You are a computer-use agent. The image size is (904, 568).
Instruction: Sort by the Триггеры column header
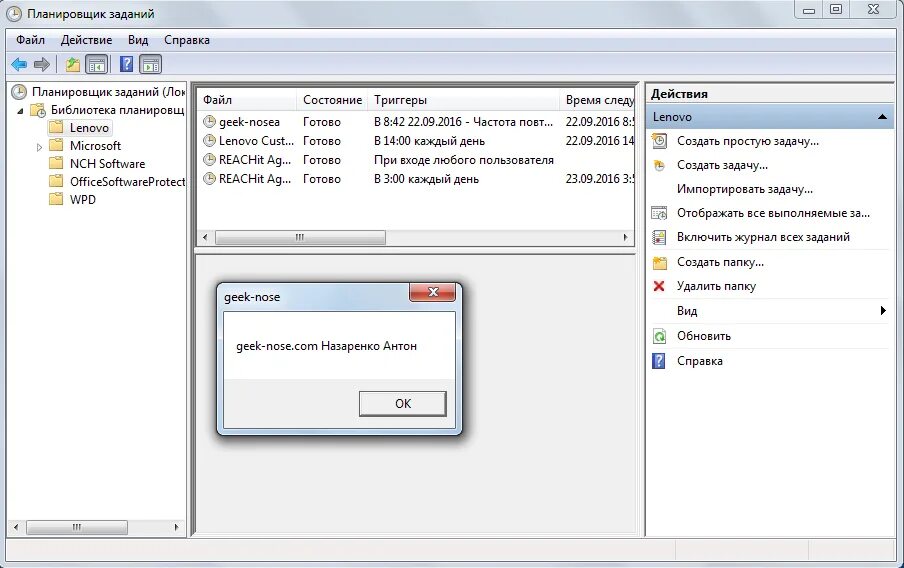[x=464, y=100]
